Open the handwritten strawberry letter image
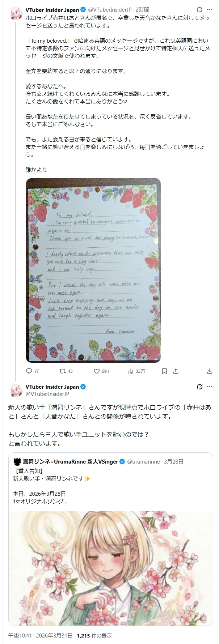 coord(93,270)
